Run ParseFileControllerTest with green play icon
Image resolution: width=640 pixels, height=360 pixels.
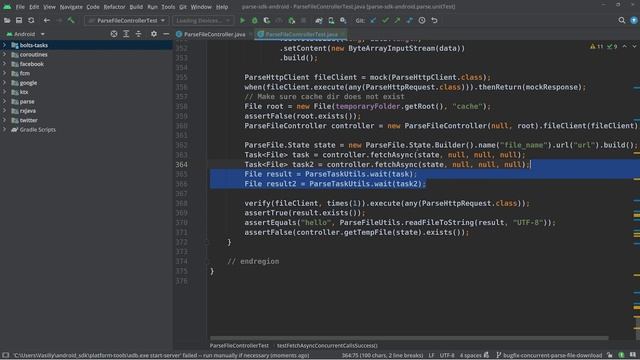pos(242,20)
